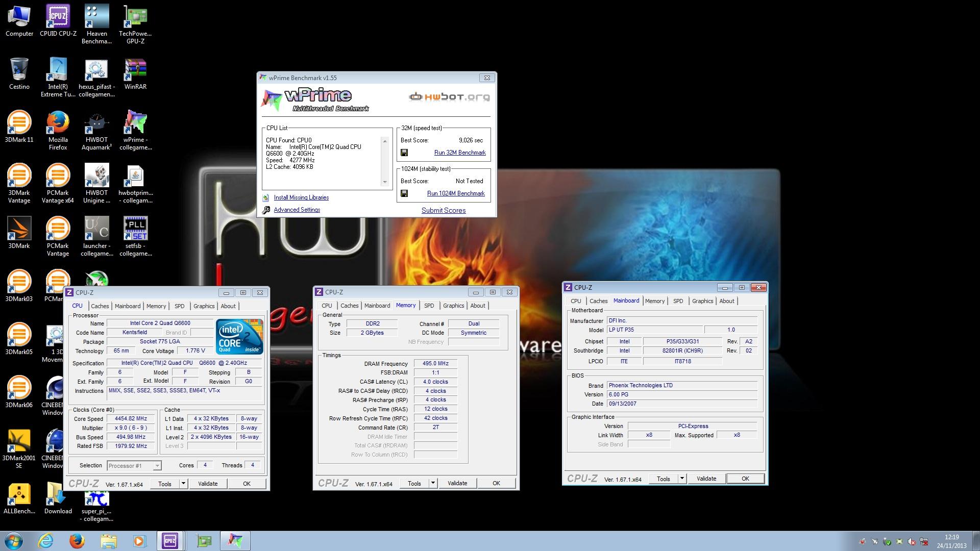Open Processor #1 selection dropdown

tap(134, 466)
